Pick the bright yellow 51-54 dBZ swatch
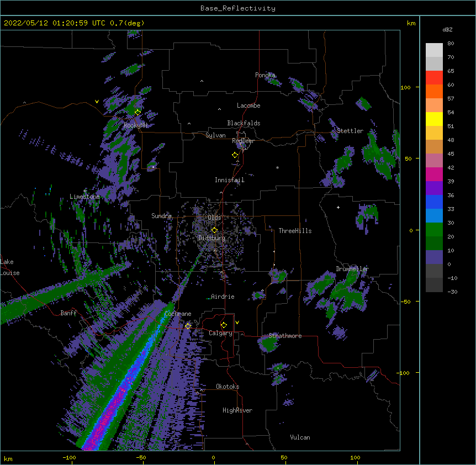Image resolution: width=476 pixels, height=465 pixels. [434, 119]
